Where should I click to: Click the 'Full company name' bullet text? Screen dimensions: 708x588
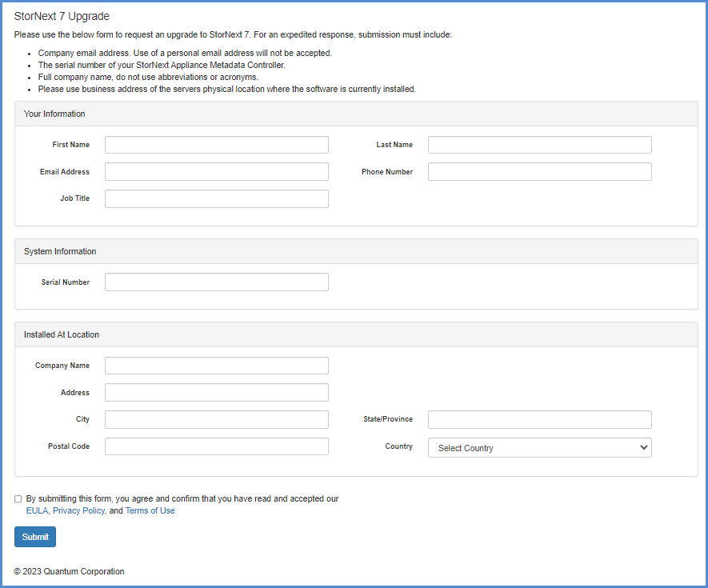coord(148,78)
